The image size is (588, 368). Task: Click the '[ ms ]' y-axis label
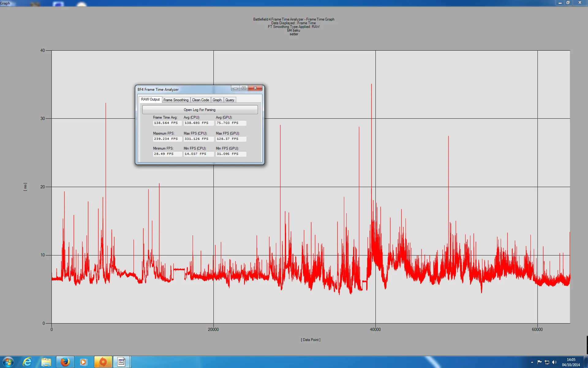click(25, 187)
